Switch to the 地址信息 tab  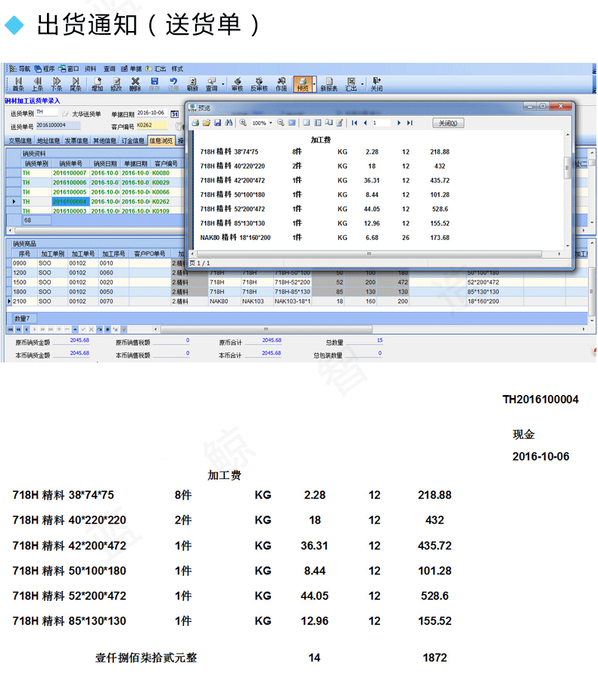[x=48, y=141]
